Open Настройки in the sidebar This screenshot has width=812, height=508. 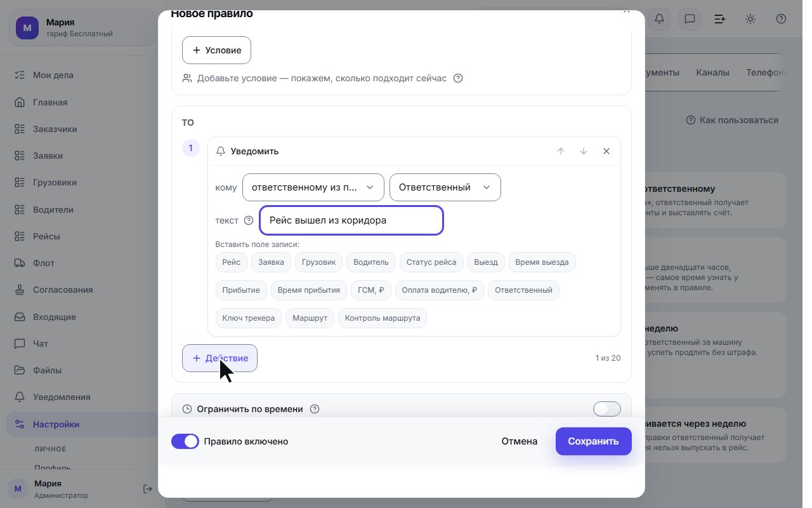pyautogui.click(x=82, y=424)
